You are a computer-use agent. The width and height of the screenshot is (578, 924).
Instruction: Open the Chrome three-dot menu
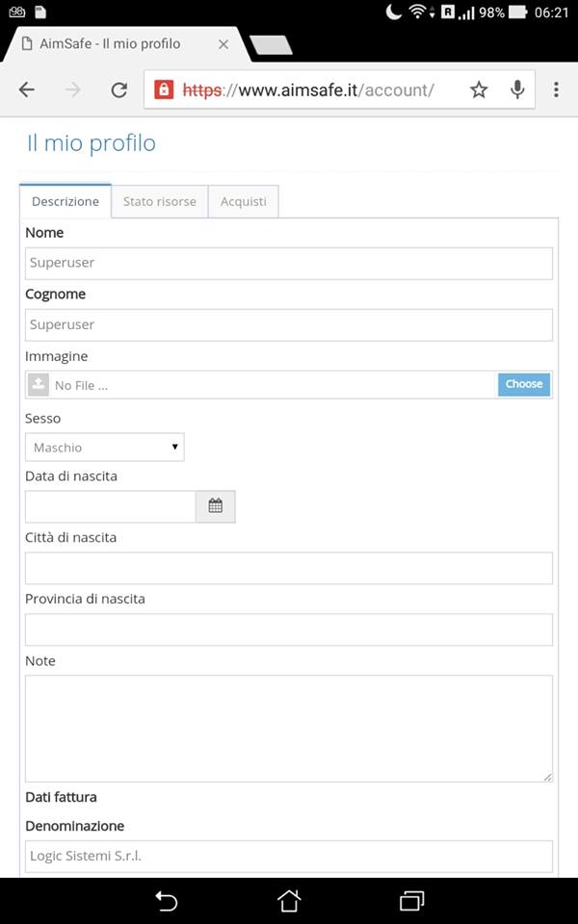point(556,90)
